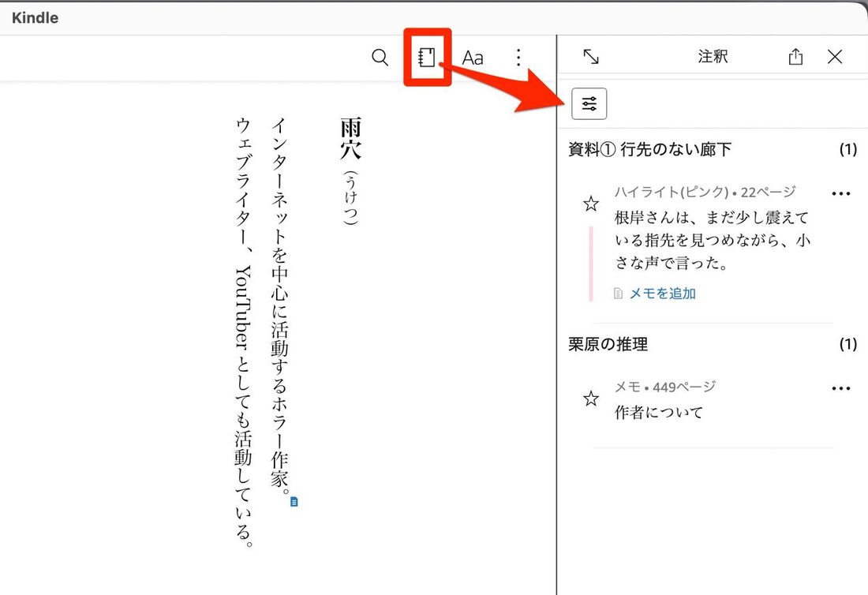Star the メモ entry on page 449

[590, 399]
